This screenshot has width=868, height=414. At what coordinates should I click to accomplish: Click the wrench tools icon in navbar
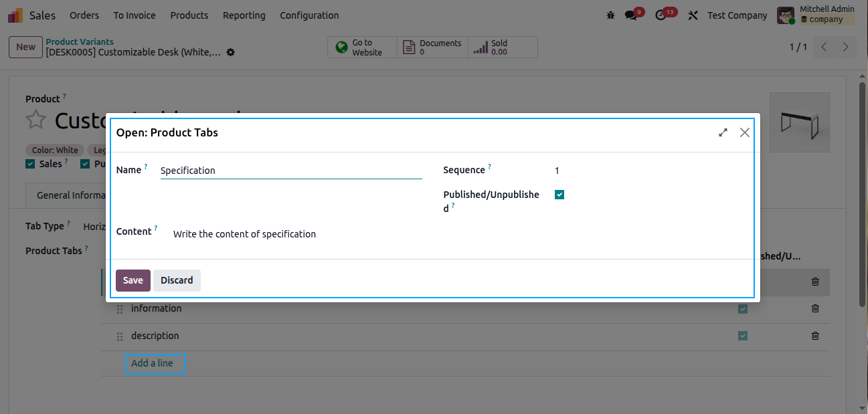coord(693,15)
